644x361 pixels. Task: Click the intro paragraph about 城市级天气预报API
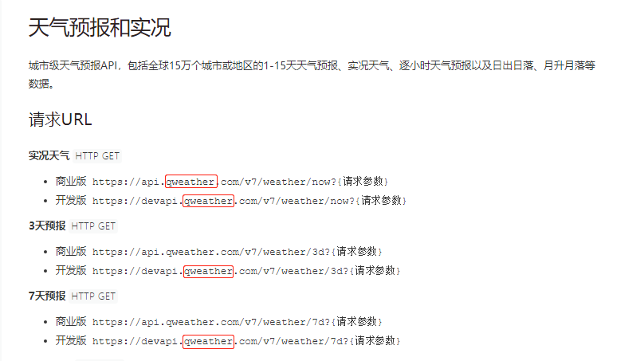(312, 74)
